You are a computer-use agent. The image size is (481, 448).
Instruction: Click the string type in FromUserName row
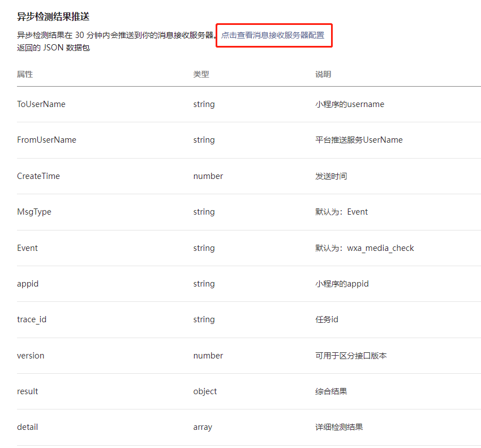tap(204, 140)
